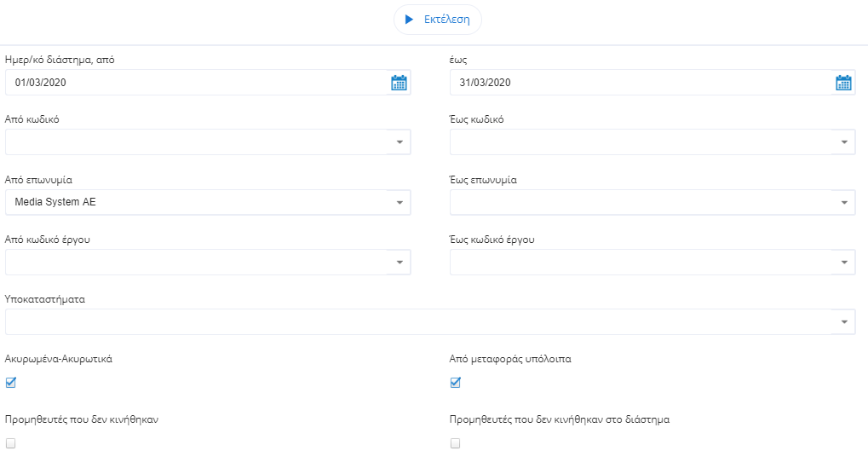Expand the Από κωδικό dropdown
Viewport: 868px width, 468px height.
[400, 142]
